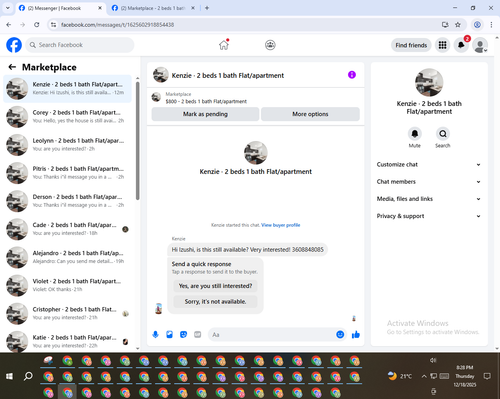Click the browser reload button
500x399 pixels.
(37, 25)
